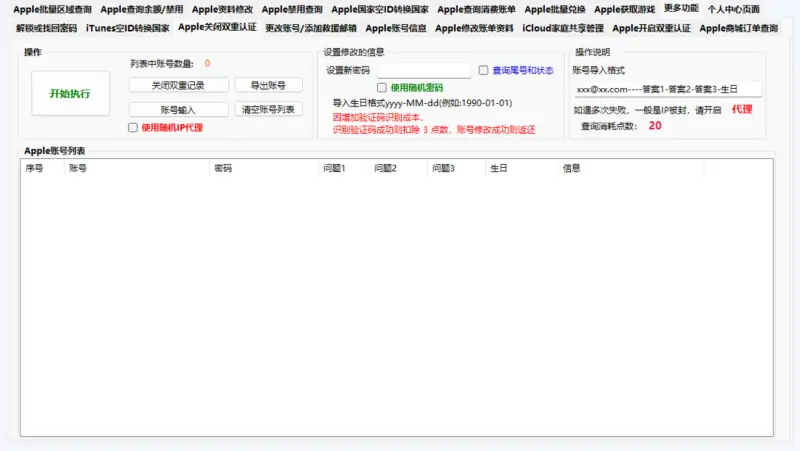Image resolution: width=800 pixels, height=451 pixels.
Task: Switch to the Apple批量区域查询 tab
Action: click(52, 9)
